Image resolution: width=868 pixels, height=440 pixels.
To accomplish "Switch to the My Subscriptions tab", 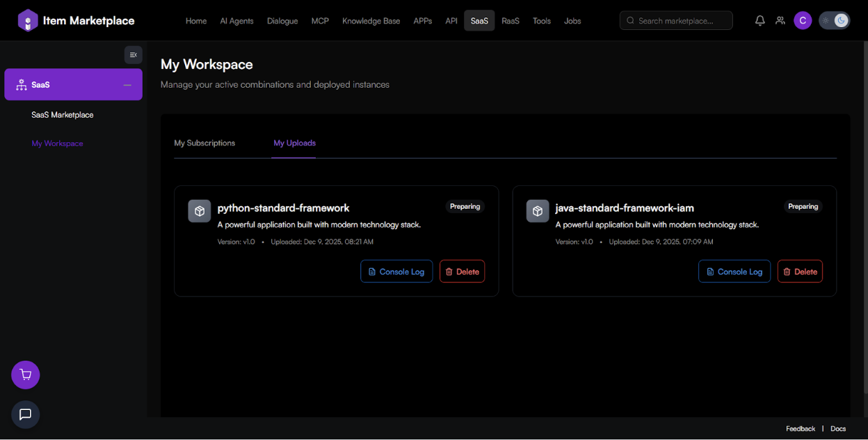I will coord(204,143).
